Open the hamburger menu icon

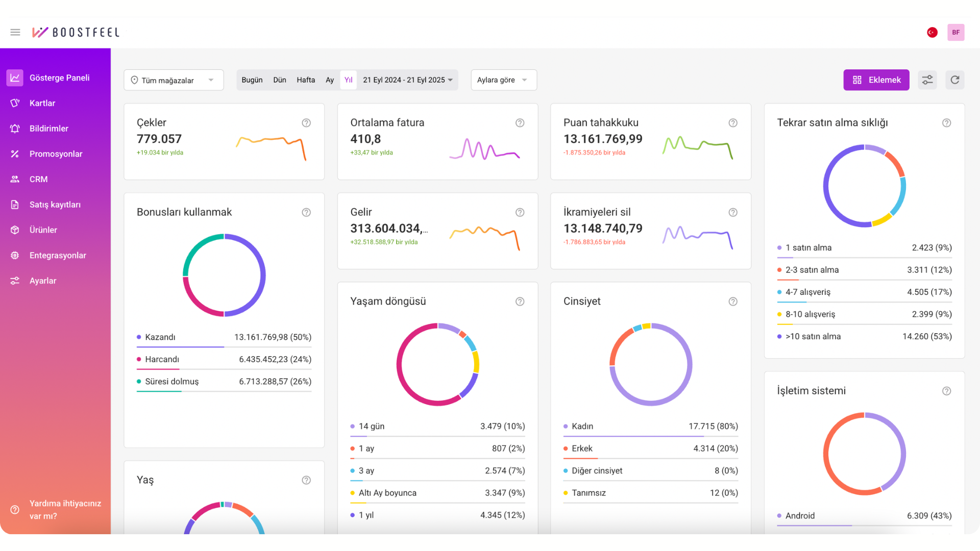tap(15, 32)
